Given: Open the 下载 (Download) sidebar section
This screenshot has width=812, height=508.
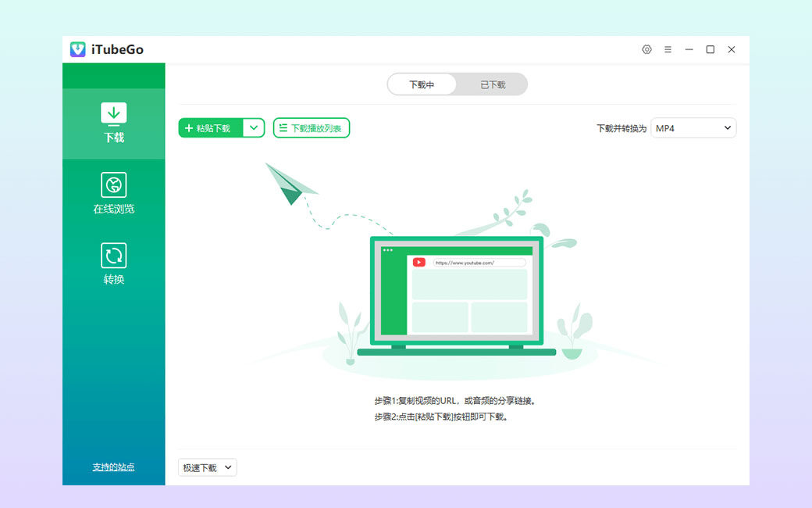Looking at the screenshot, I should pyautogui.click(x=113, y=123).
